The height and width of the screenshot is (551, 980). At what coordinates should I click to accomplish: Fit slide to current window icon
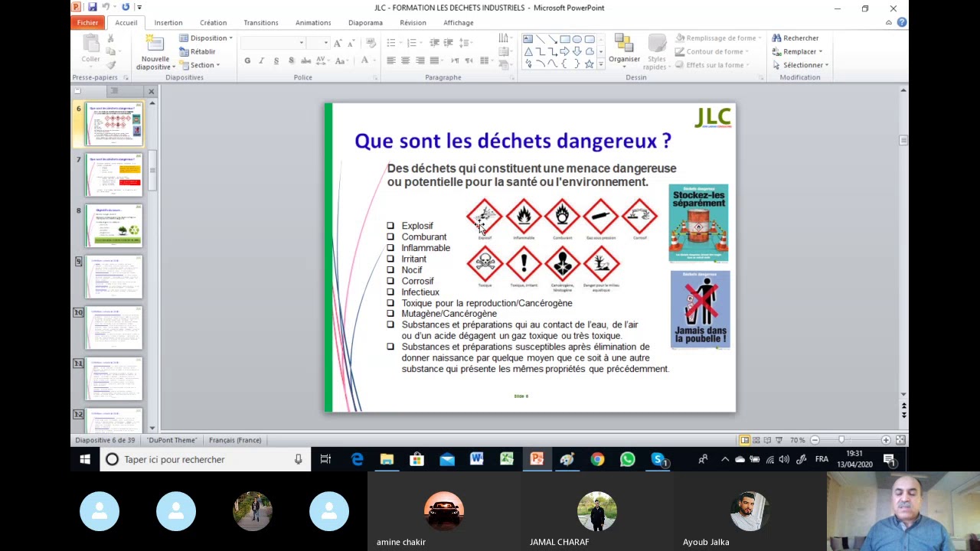(x=900, y=440)
